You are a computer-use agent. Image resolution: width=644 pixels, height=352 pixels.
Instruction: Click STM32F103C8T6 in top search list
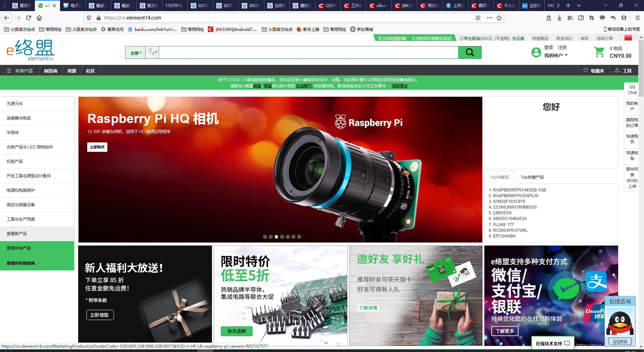(509, 202)
